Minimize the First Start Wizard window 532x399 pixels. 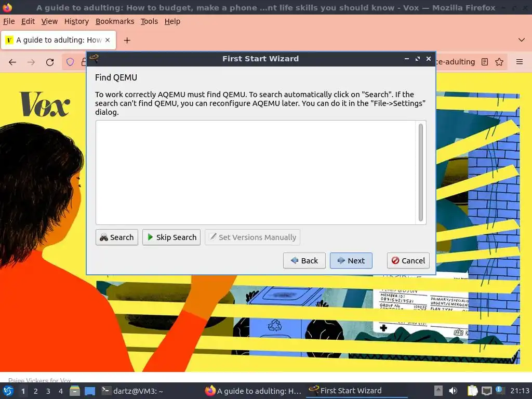(x=406, y=59)
